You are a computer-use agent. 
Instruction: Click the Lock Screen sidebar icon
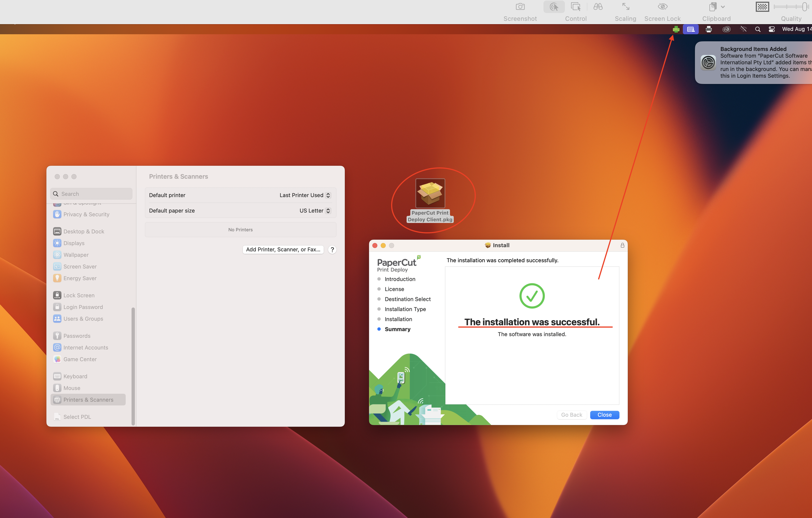[57, 296]
